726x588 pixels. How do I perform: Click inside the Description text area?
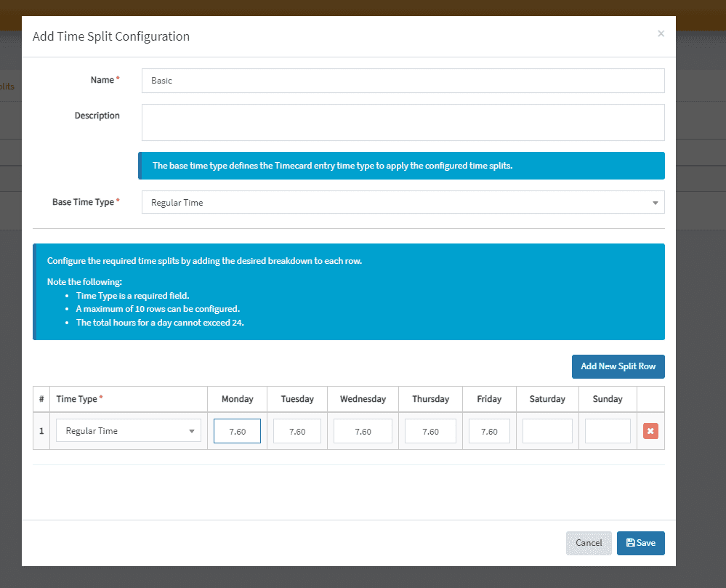(x=402, y=123)
